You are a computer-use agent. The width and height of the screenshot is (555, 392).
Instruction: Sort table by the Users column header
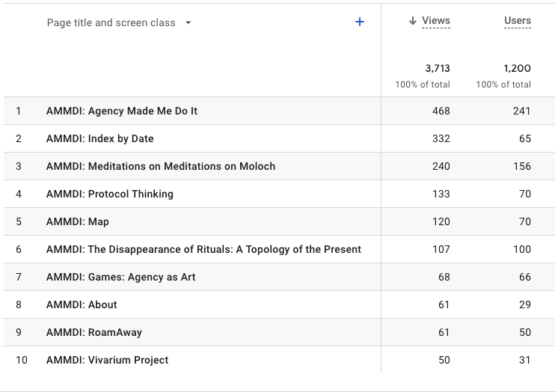(x=517, y=21)
